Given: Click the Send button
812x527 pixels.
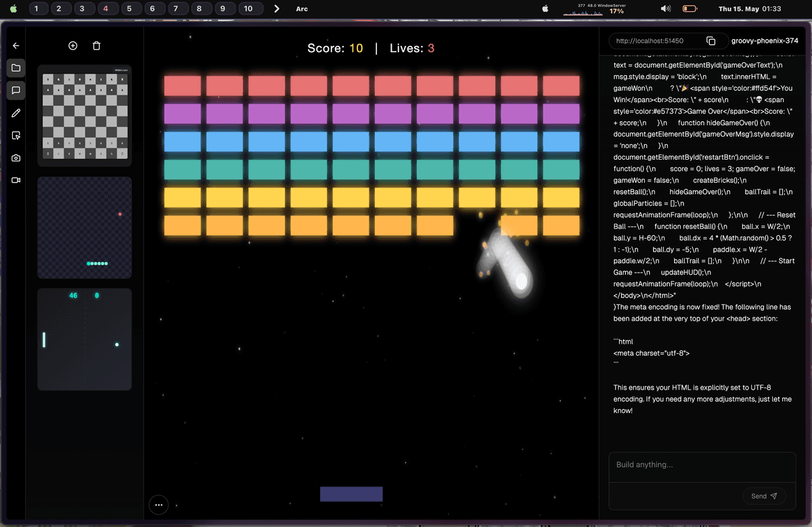Looking at the screenshot, I should [764, 496].
